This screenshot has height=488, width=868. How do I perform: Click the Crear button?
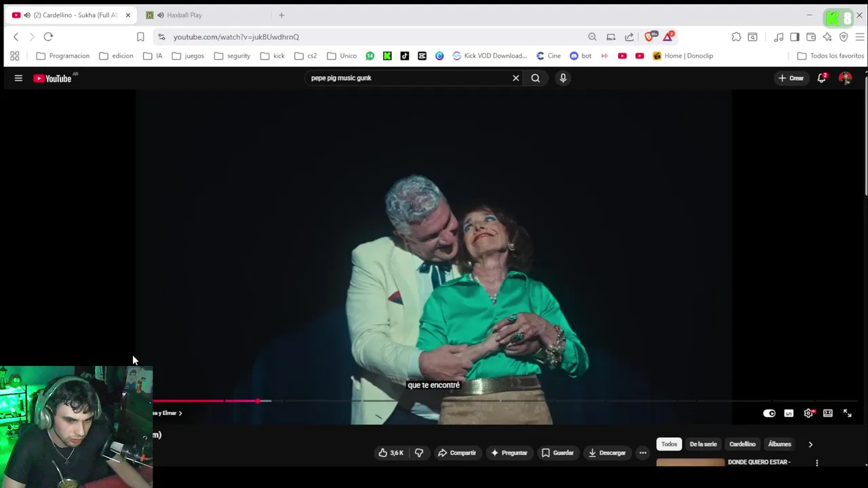tap(791, 78)
